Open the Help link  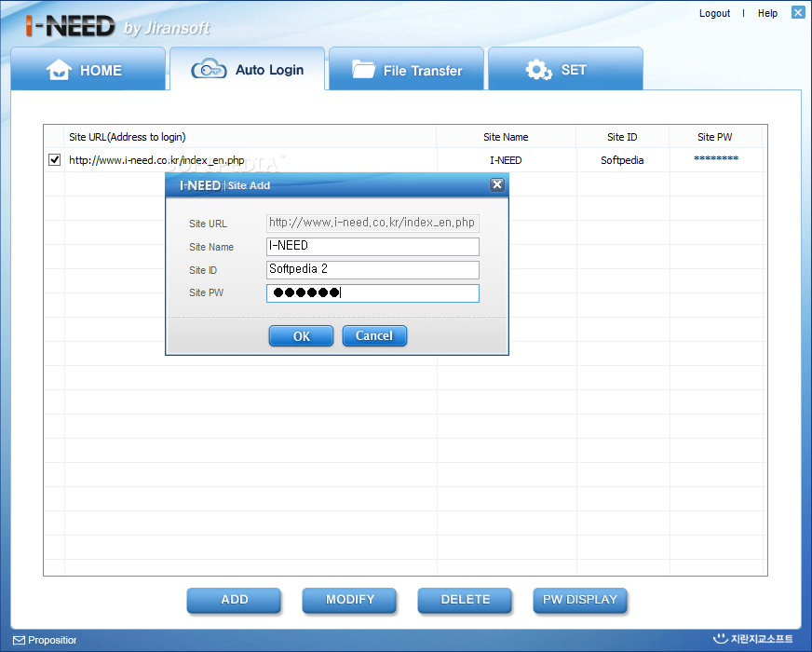767,13
